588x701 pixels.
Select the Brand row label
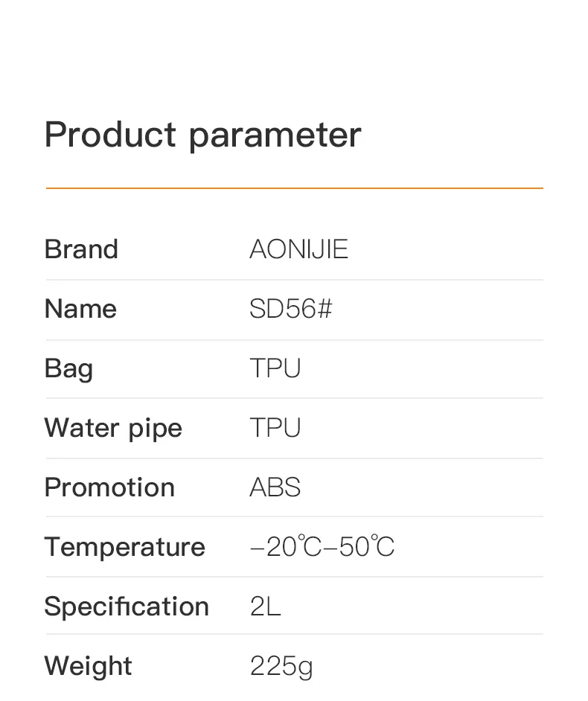81,249
